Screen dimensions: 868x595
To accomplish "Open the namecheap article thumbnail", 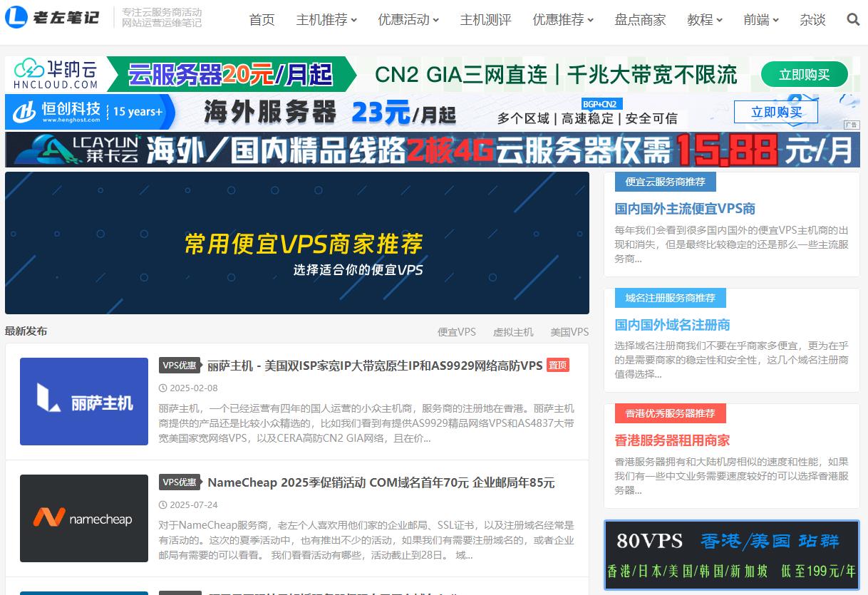I will [x=84, y=518].
